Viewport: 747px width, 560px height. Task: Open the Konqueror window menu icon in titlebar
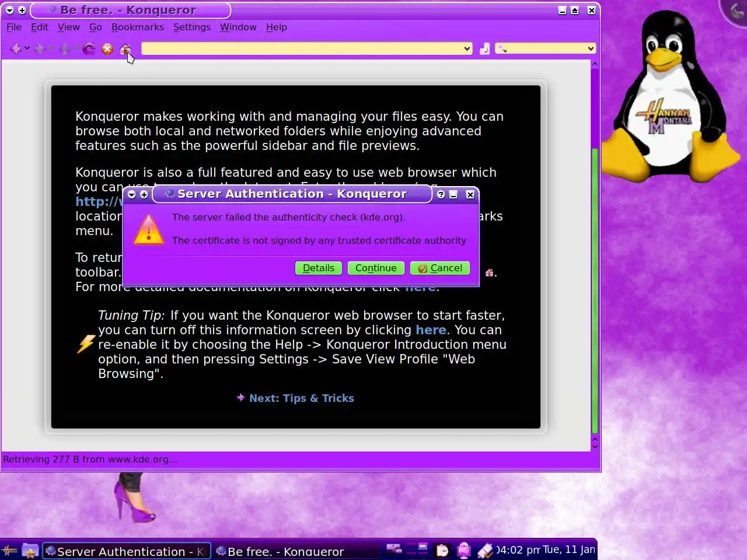click(x=10, y=10)
